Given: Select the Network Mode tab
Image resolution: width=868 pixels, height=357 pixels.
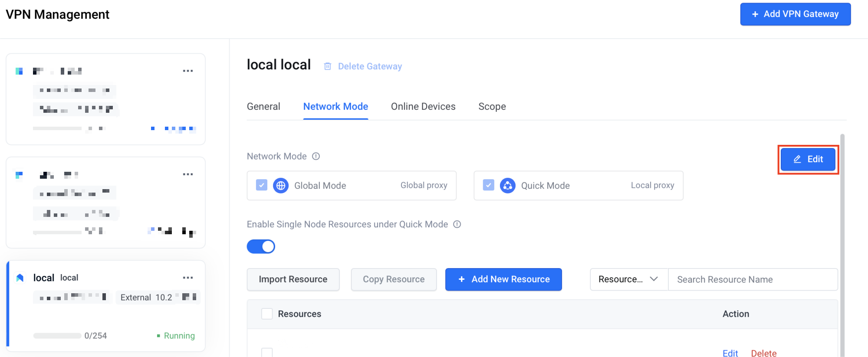Looking at the screenshot, I should [335, 107].
